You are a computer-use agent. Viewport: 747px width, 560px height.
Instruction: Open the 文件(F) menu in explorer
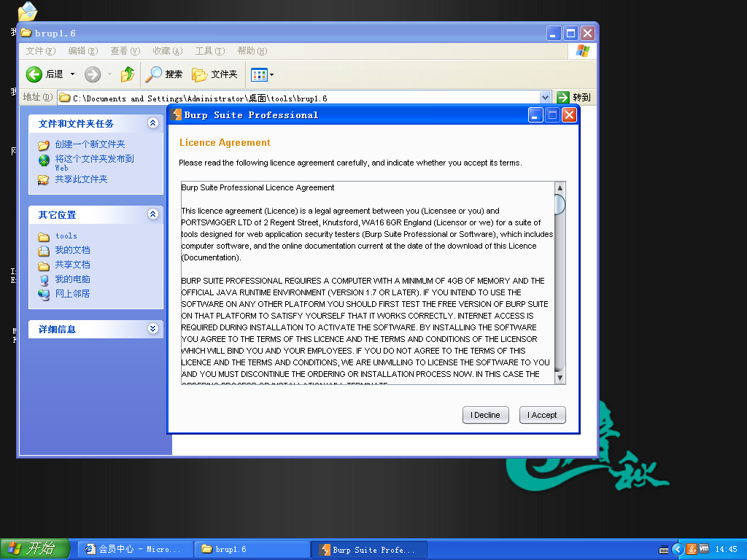tap(41, 51)
